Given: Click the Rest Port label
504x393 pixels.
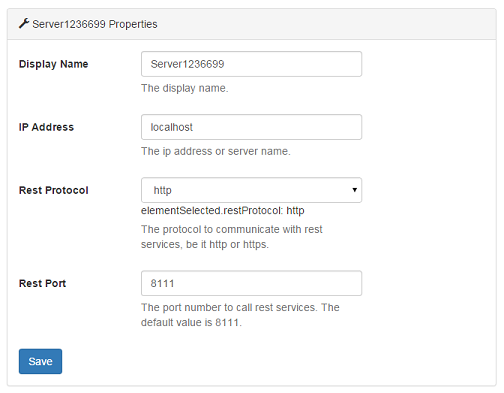Looking at the screenshot, I should (x=42, y=283).
